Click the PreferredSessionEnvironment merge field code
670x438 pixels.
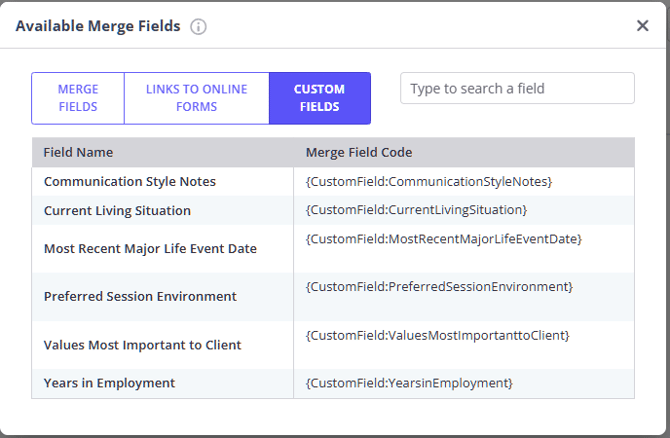(x=439, y=287)
